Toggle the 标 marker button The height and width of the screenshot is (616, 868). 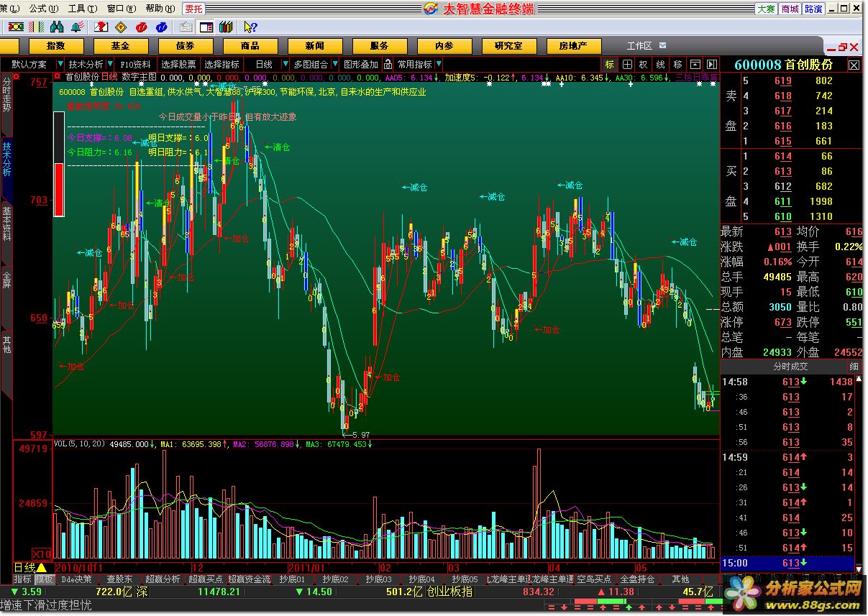[x=610, y=64]
